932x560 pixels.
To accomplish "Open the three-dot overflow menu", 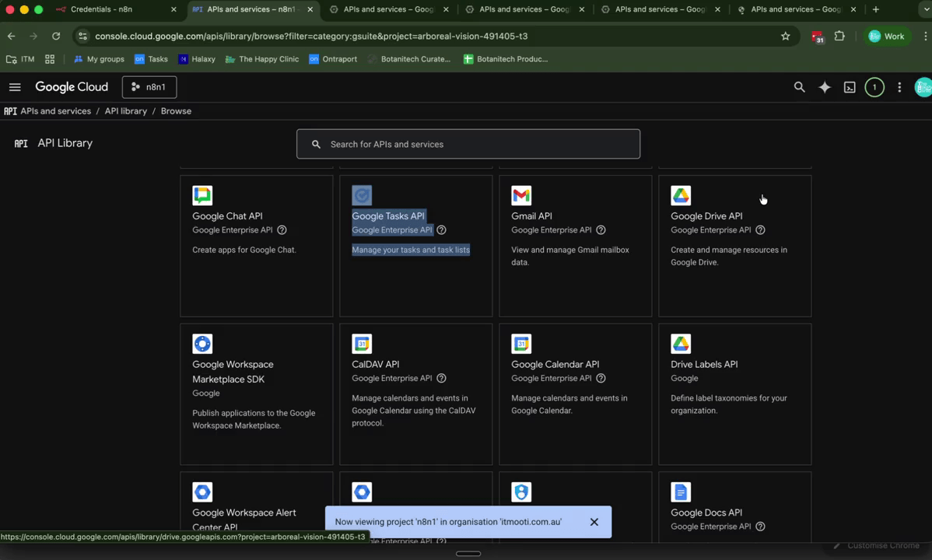I will pyautogui.click(x=899, y=87).
